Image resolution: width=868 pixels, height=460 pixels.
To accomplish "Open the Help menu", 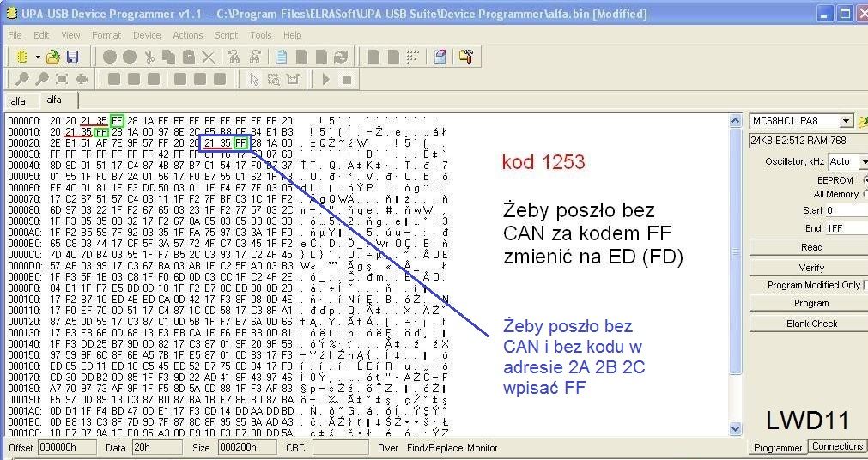I will 292,35.
